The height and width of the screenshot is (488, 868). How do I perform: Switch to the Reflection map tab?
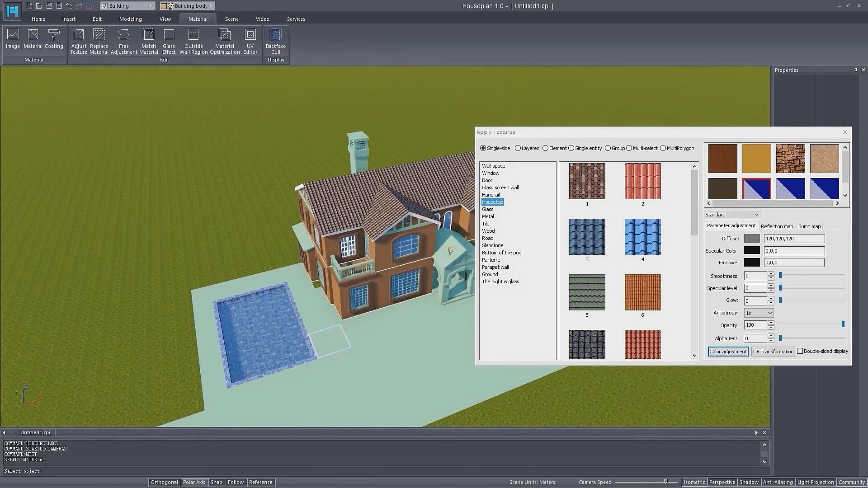click(x=777, y=226)
